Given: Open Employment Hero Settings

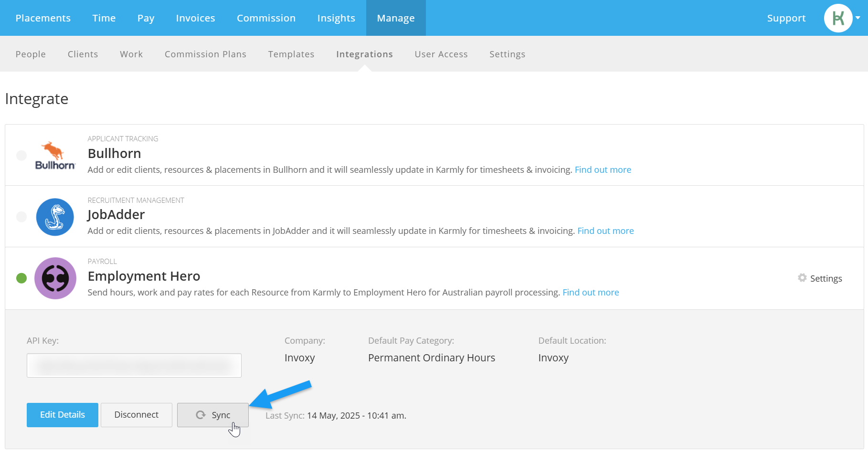Looking at the screenshot, I should (820, 278).
